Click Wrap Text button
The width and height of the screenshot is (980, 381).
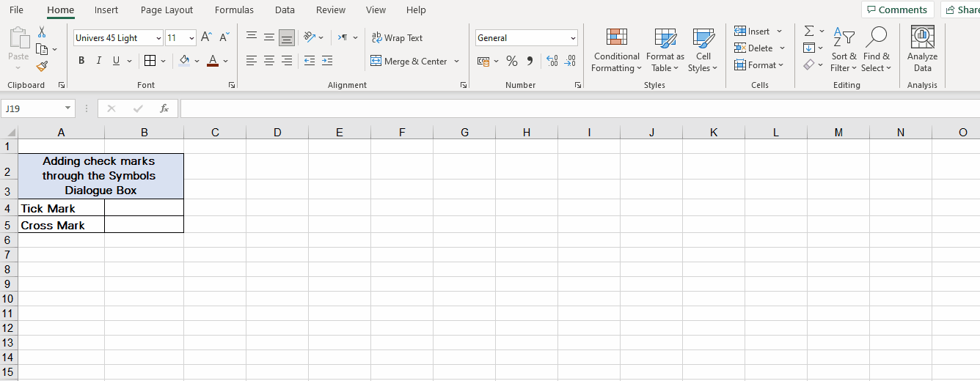point(397,37)
